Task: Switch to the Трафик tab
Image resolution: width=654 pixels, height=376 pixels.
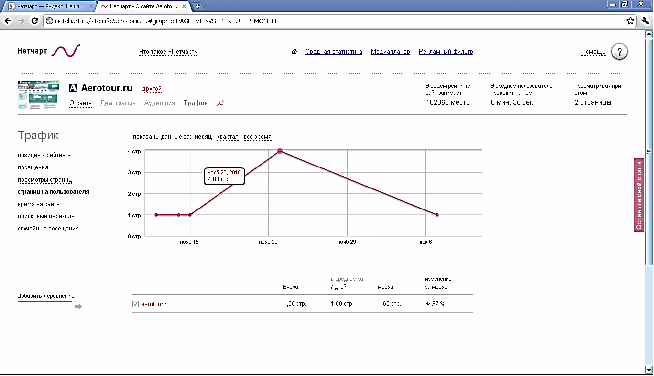Action: tap(195, 103)
